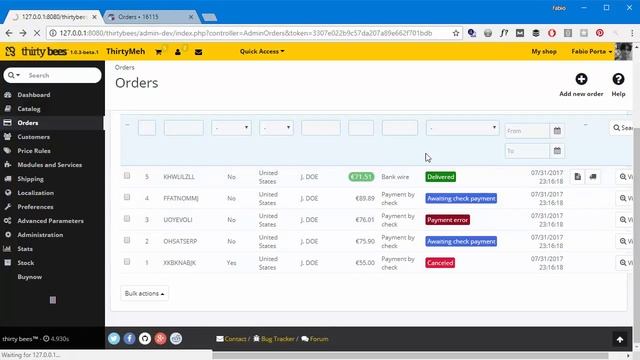
Task: Open the Twitter social icon in footer
Action: click(114, 338)
